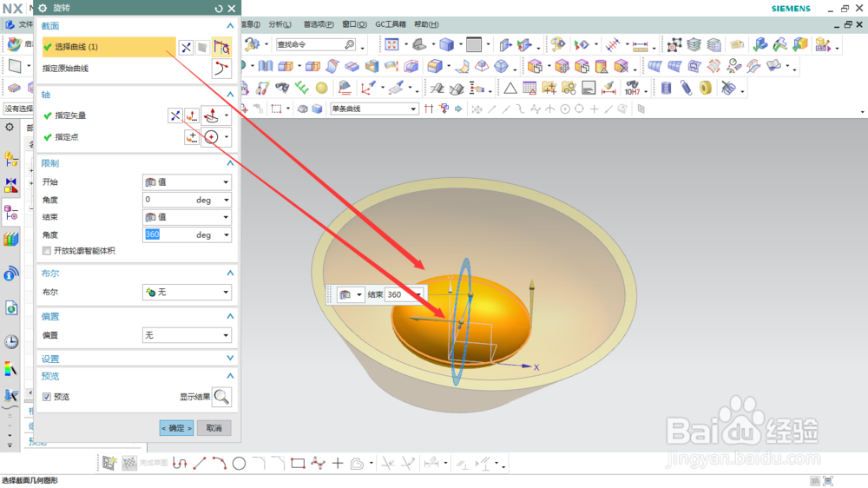Image resolution: width=868 pixels, height=488 pixels.
Task: Click the command finder search field
Action: [x=316, y=44]
